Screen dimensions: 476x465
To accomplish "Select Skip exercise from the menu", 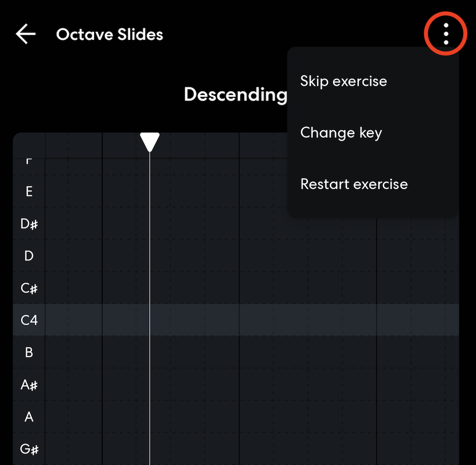I will (x=343, y=81).
